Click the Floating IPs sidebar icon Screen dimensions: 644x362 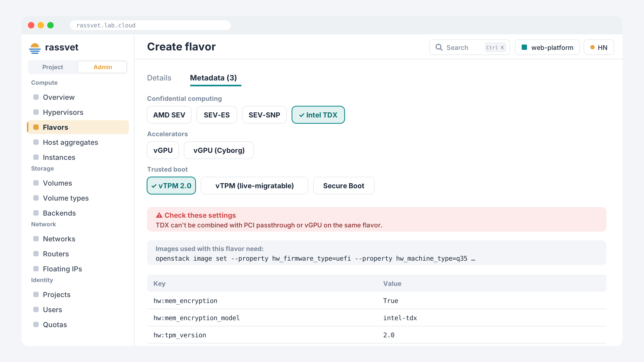click(x=36, y=269)
